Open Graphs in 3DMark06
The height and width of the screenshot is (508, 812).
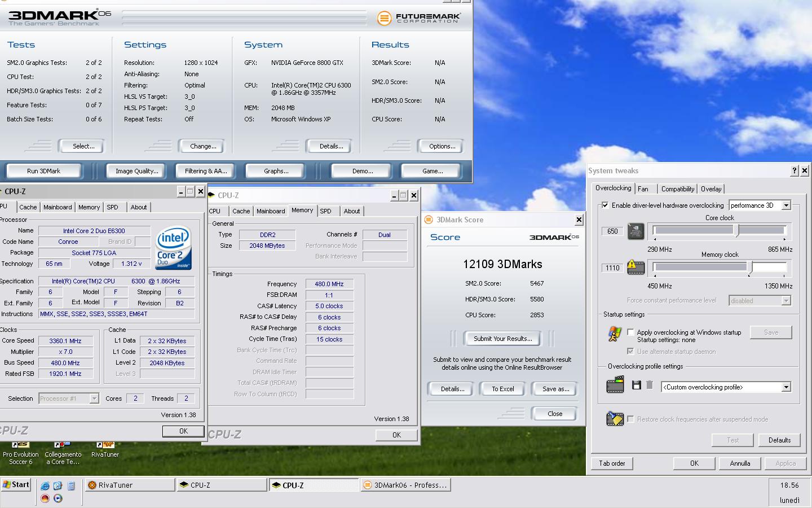click(x=276, y=171)
